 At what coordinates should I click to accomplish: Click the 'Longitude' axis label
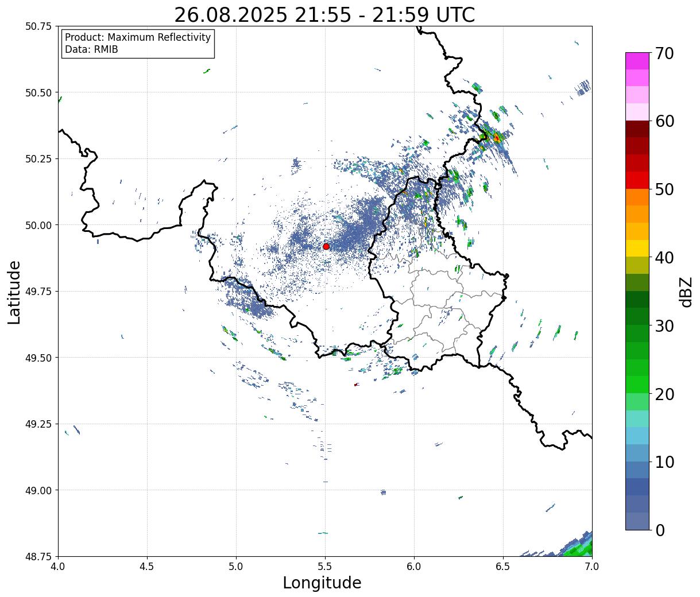(x=322, y=583)
